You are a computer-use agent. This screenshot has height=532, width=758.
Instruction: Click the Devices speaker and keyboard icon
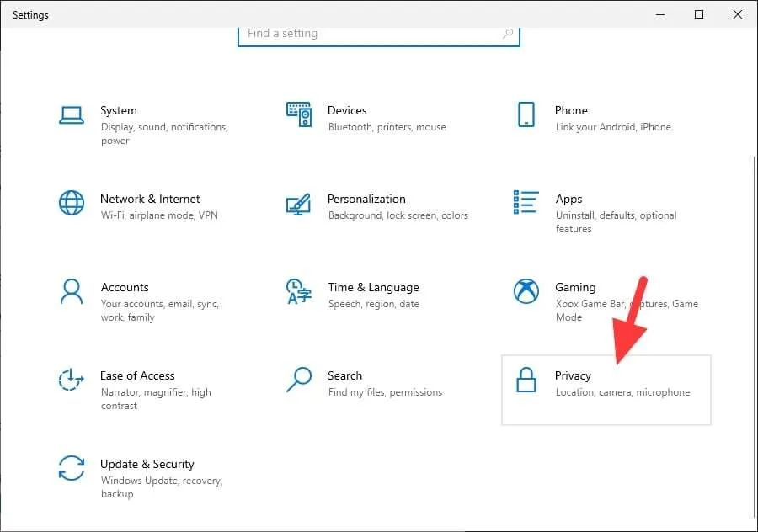pyautogui.click(x=299, y=114)
